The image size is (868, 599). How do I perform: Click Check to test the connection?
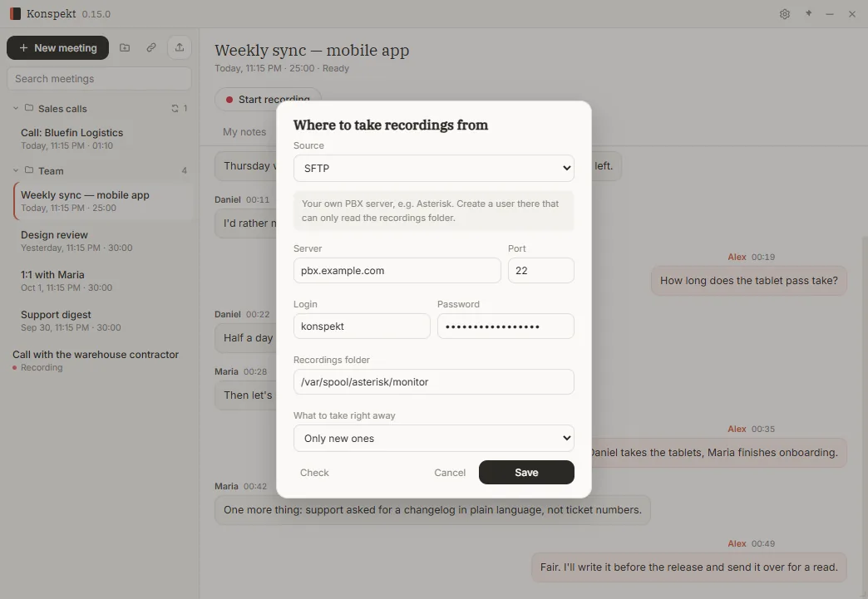pos(314,473)
